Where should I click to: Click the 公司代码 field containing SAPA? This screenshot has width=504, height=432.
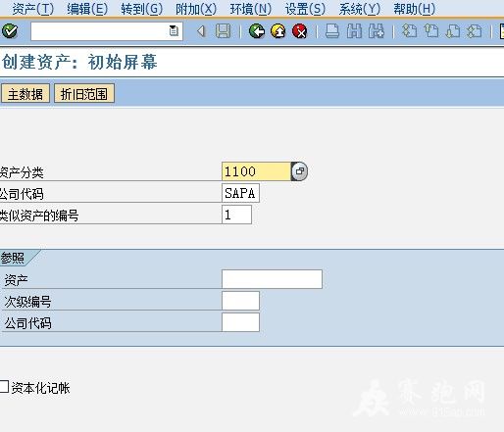[x=240, y=193]
